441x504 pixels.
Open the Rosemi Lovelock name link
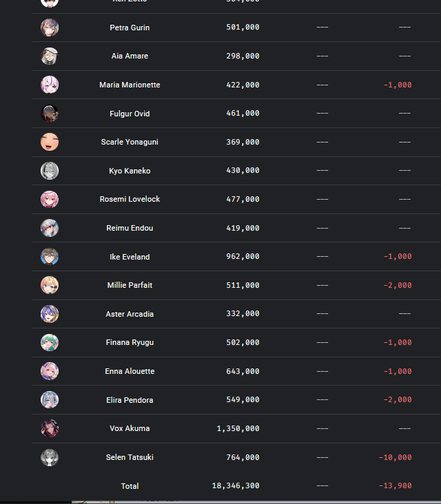[x=130, y=199]
